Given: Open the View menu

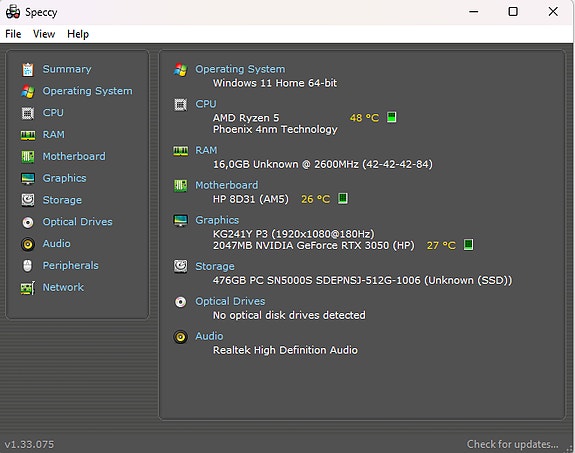Looking at the screenshot, I should tap(44, 34).
